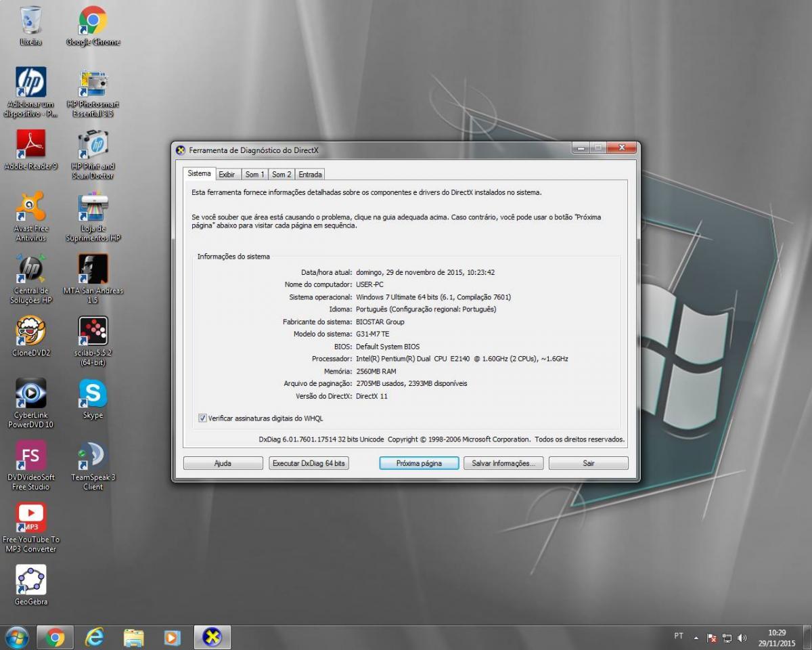Click the Idioma value Português

tap(426, 309)
